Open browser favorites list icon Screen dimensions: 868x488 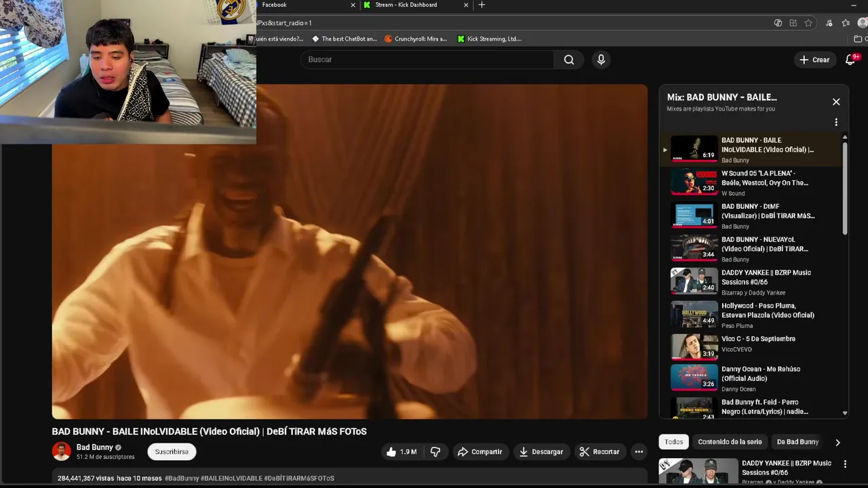pos(846,23)
